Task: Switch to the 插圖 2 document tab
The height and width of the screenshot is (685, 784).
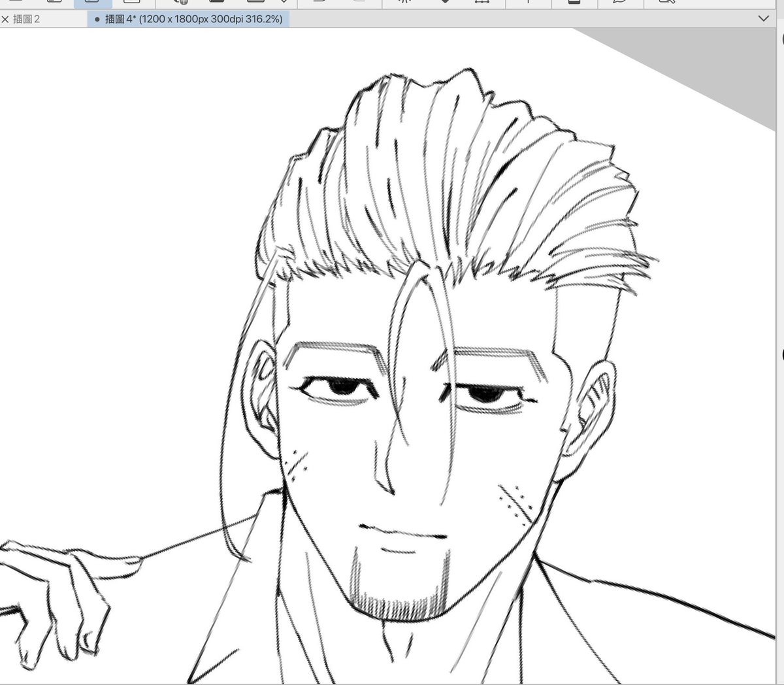Action: (x=43, y=20)
